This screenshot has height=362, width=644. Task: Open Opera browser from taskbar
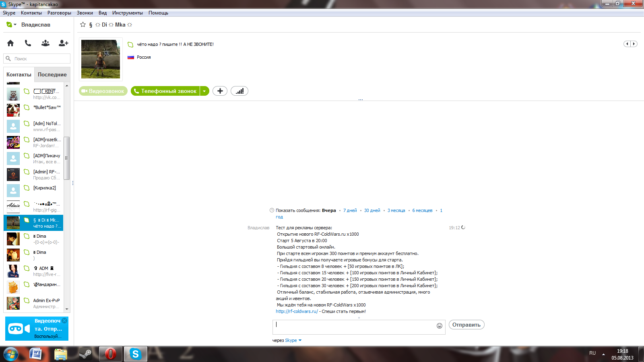click(x=110, y=354)
